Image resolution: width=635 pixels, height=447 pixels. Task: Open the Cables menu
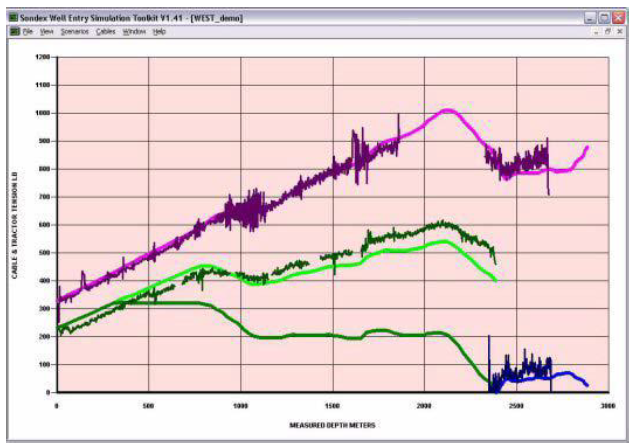point(105,32)
